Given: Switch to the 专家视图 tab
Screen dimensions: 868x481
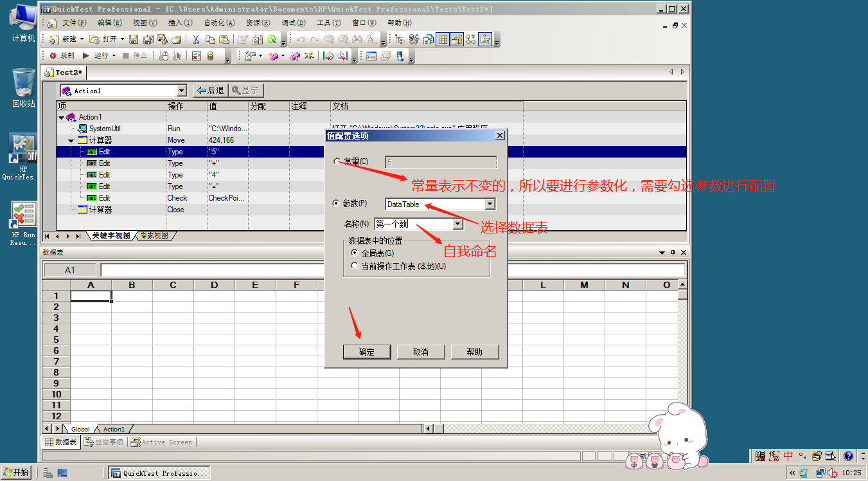Looking at the screenshot, I should 154,236.
